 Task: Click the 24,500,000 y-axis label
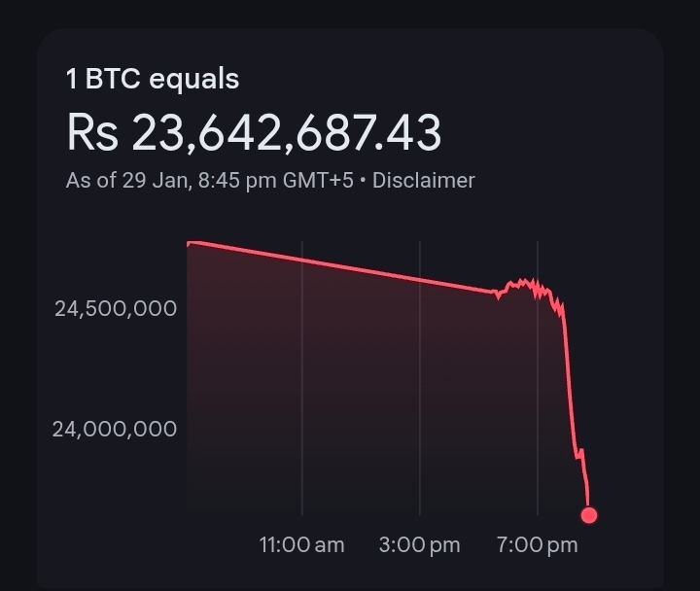coord(116,308)
